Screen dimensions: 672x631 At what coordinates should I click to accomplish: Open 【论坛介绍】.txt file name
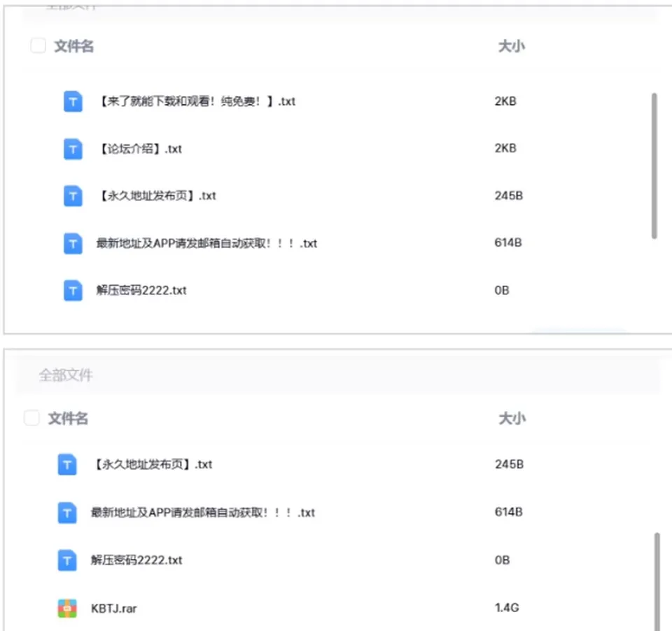(141, 148)
